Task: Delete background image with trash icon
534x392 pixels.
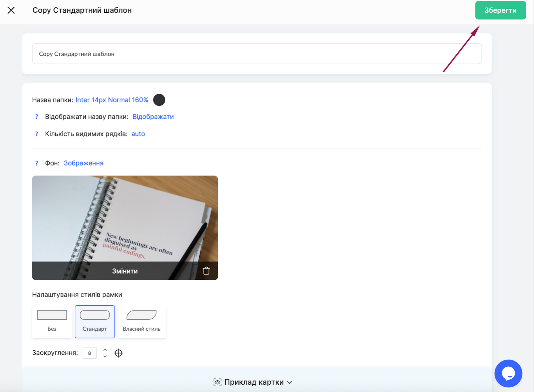Action: 206,271
